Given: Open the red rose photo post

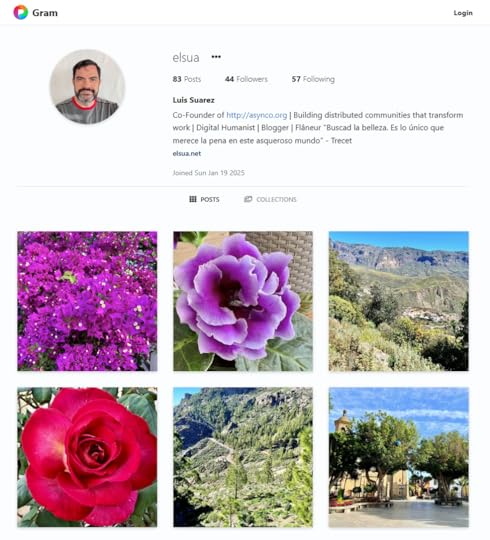Looking at the screenshot, I should [87, 457].
